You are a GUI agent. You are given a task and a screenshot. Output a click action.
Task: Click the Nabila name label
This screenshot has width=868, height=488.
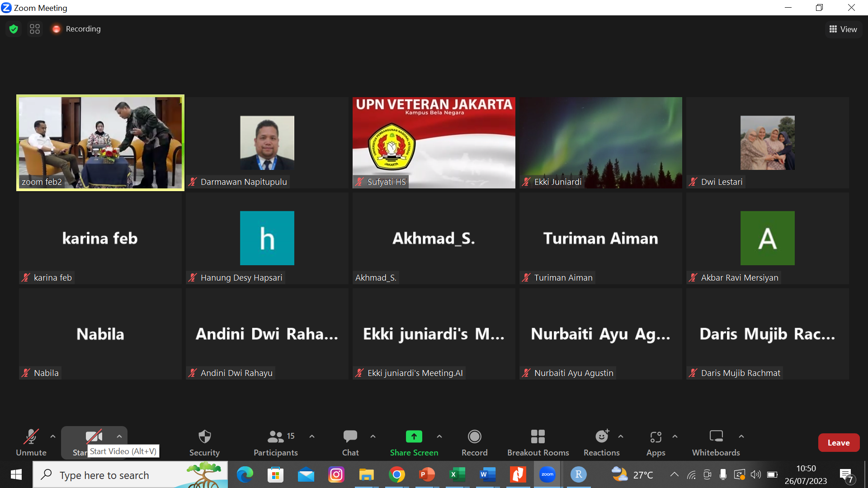tap(46, 373)
